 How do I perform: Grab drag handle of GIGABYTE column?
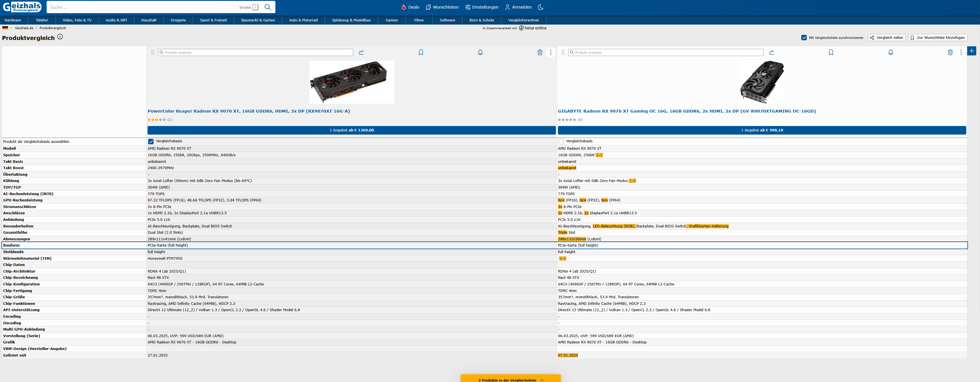563,53
